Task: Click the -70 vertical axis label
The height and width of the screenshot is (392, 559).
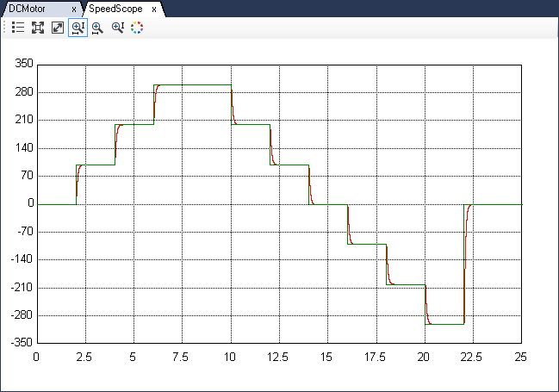Action: pos(25,231)
